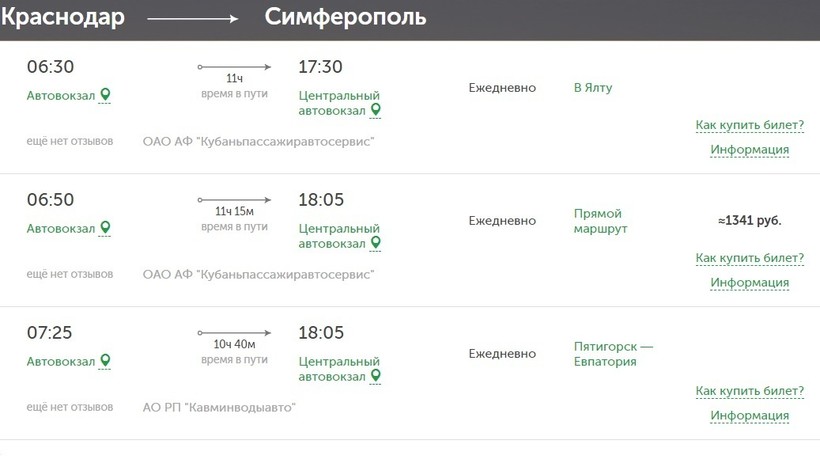This screenshot has height=463, width=820.
Task: Click map pin beside 06:50 departure Автовокзал
Action: click(105, 228)
